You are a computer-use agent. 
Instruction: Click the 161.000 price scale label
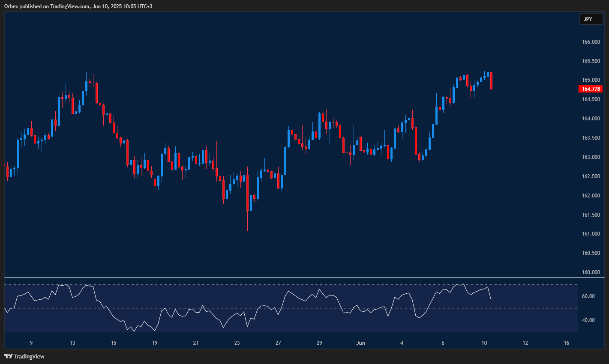click(590, 234)
